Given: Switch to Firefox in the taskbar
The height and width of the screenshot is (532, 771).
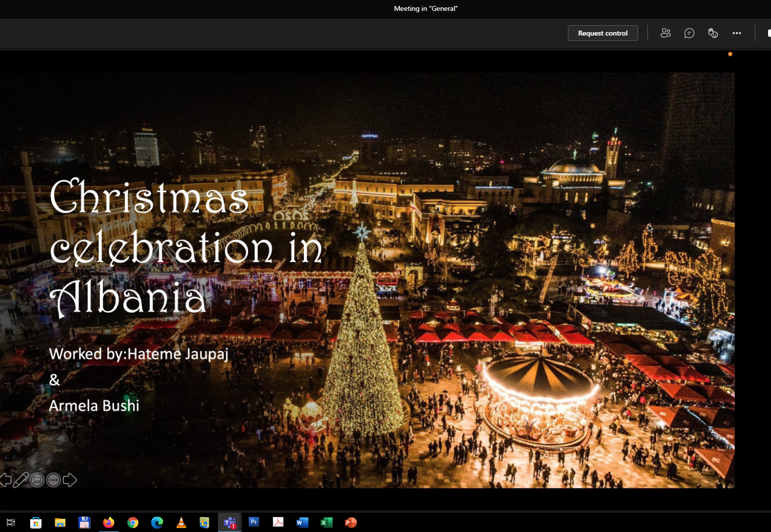Looking at the screenshot, I should pos(108,523).
